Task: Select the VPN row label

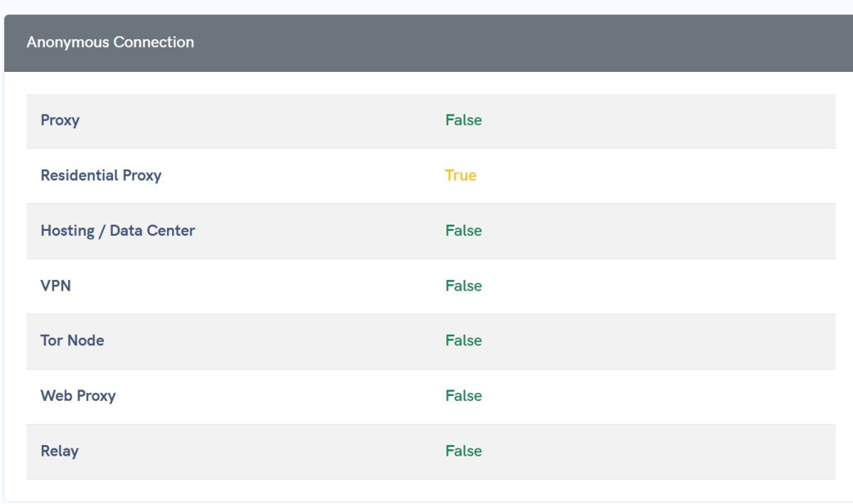Action: pyautogui.click(x=55, y=286)
